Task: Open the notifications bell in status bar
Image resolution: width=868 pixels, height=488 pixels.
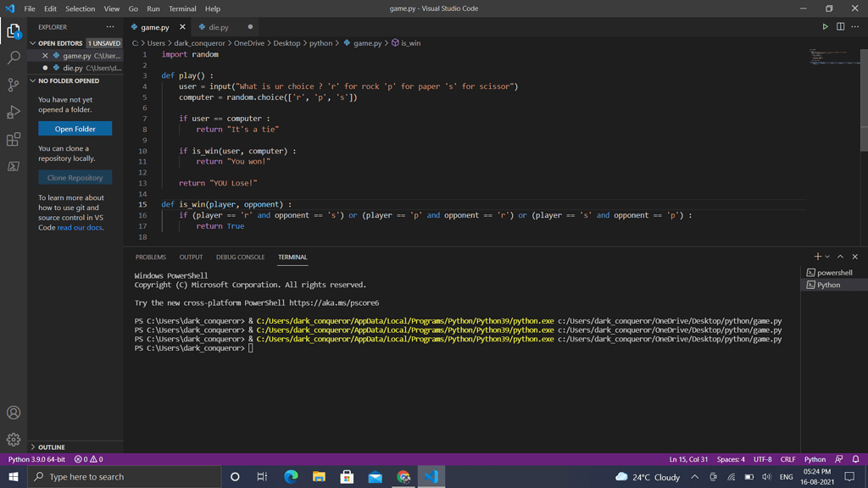Action: (x=855, y=459)
